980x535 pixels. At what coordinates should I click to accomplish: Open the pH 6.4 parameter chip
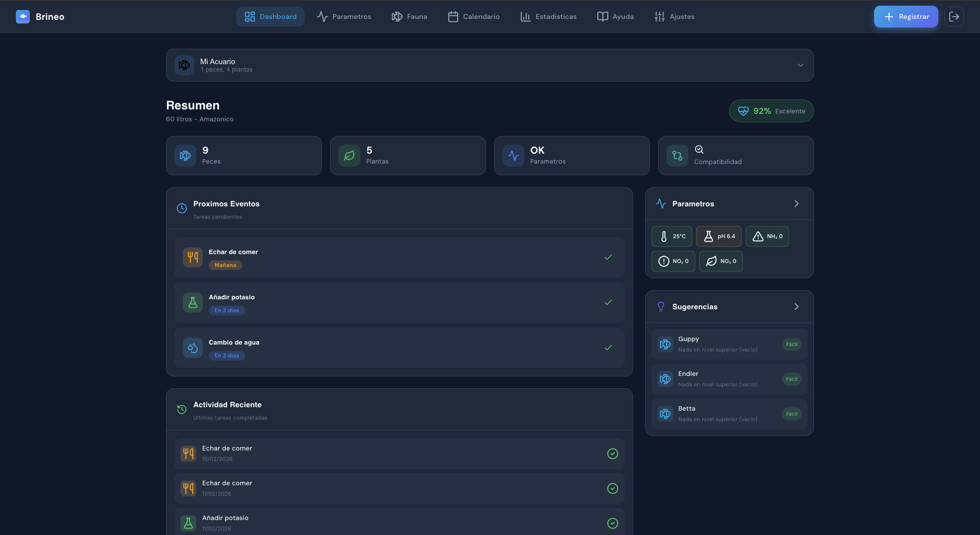coord(719,236)
